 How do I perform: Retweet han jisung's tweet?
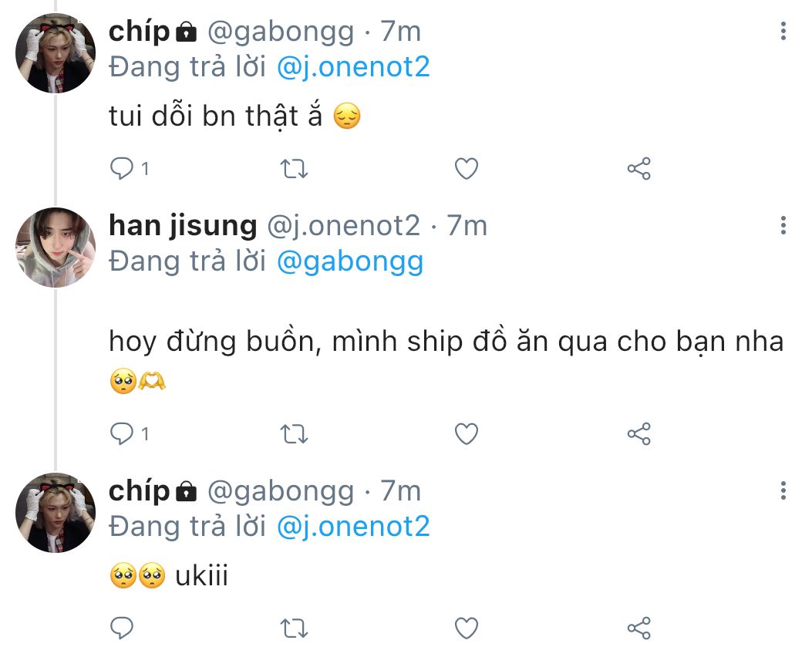click(x=294, y=434)
